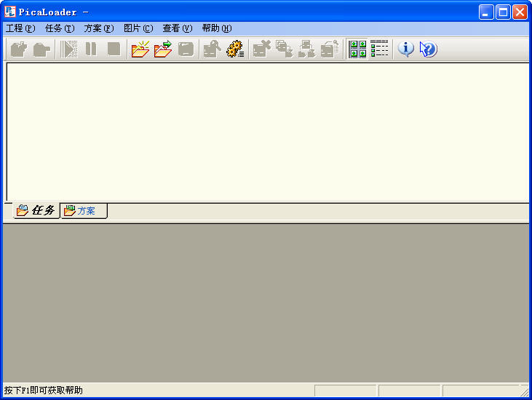
Task: Click the status bar text 按下F1即可获取帮助
Action: [44, 391]
